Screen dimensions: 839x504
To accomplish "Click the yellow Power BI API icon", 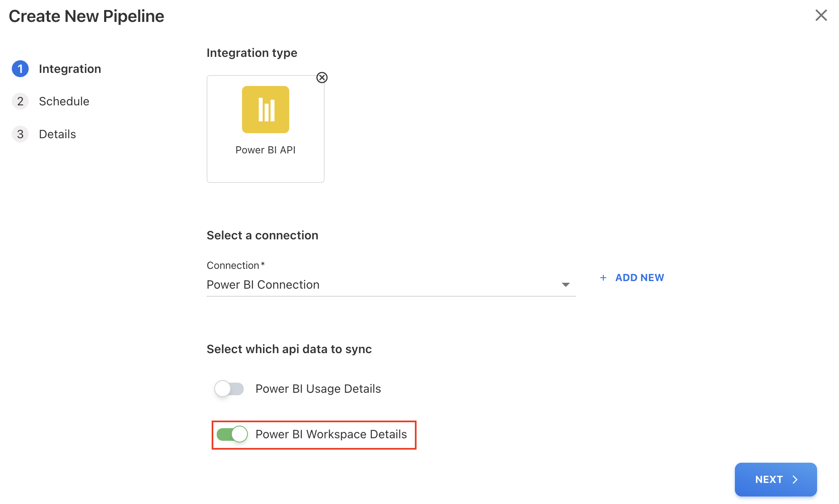I will [x=265, y=110].
